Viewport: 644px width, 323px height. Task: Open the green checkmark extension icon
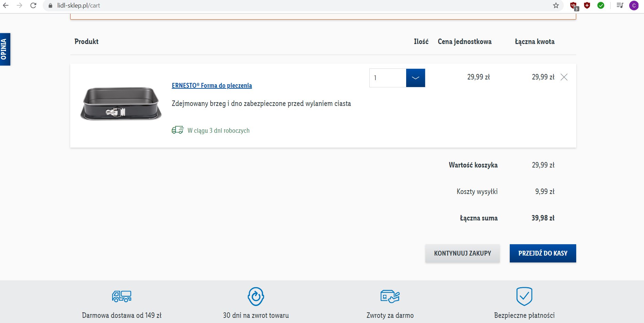click(x=601, y=6)
